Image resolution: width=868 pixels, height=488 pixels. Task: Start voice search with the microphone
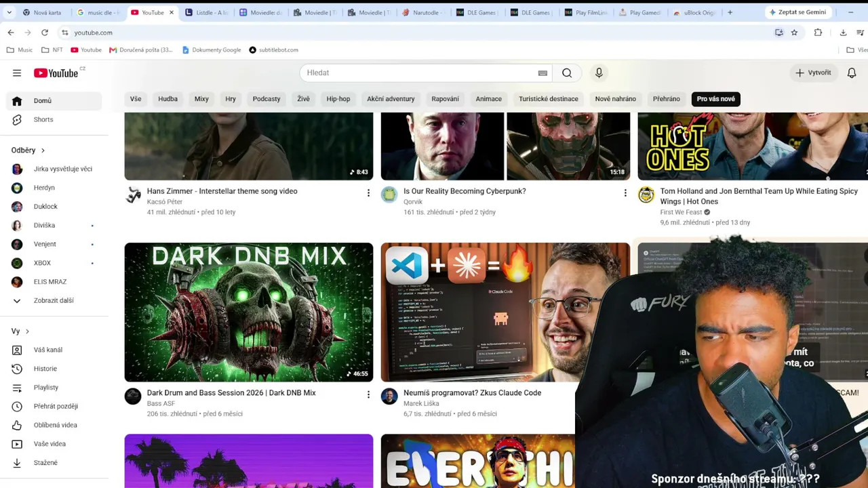599,73
